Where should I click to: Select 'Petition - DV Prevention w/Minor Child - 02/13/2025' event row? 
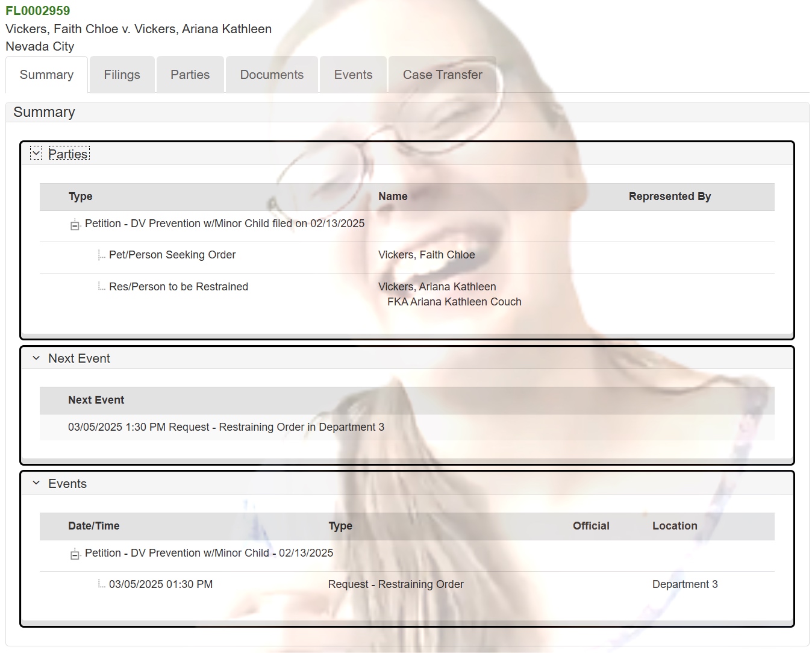(x=407, y=555)
